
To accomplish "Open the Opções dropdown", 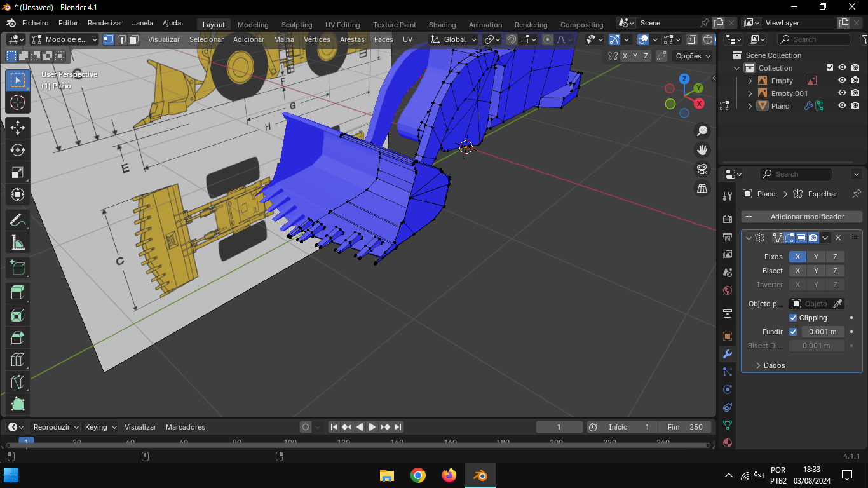I will (693, 56).
